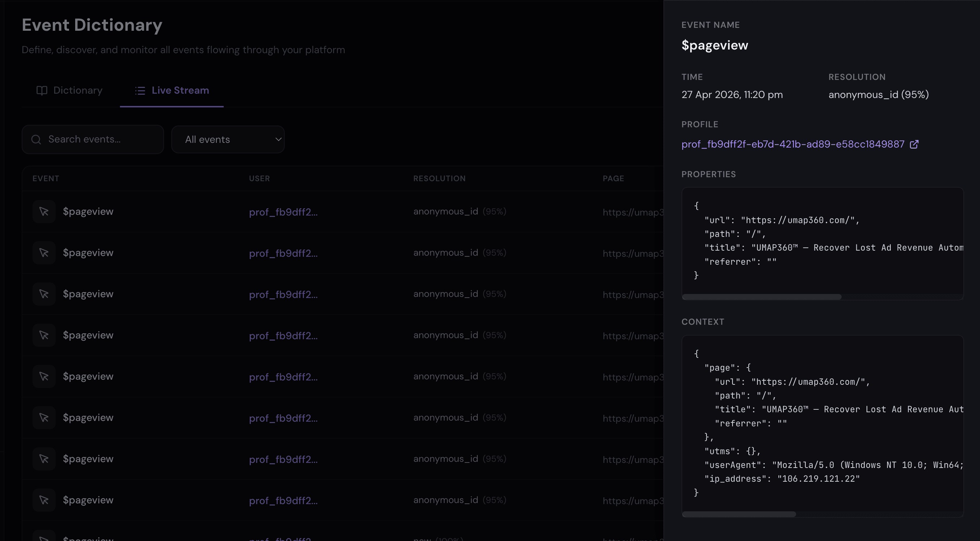This screenshot has width=980, height=541.
Task: Open the profile link prof_fb9dff2f-eb7d-421b-ad89-e58cc1849887
Action: tap(793, 144)
